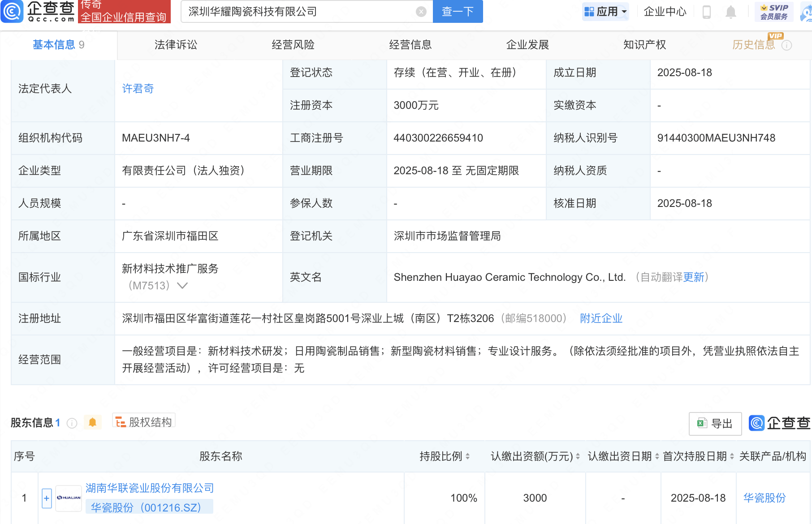The width and height of the screenshot is (812, 524).
Task: Click the 附近企业 nearby companies link
Action: pyautogui.click(x=601, y=318)
